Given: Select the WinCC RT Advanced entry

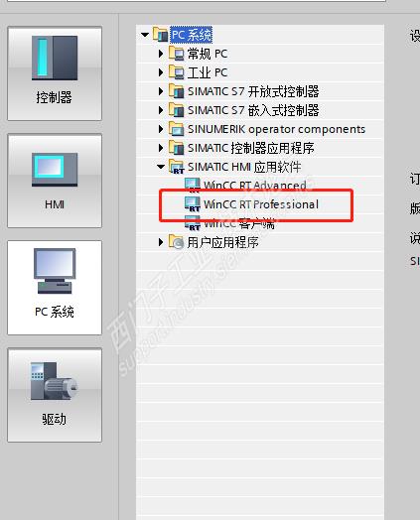Looking at the screenshot, I should [x=255, y=185].
